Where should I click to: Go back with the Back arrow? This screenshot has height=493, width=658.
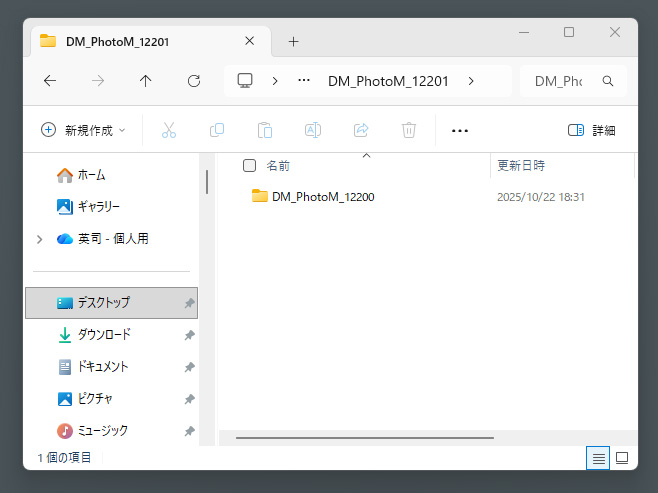pyautogui.click(x=50, y=81)
